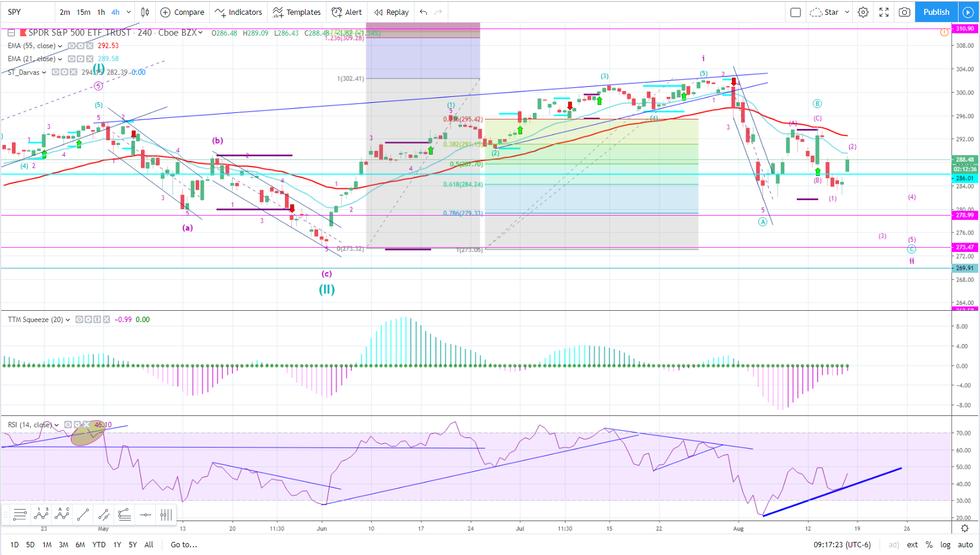
Task: Select the horizontal line tool
Action: click(146, 515)
